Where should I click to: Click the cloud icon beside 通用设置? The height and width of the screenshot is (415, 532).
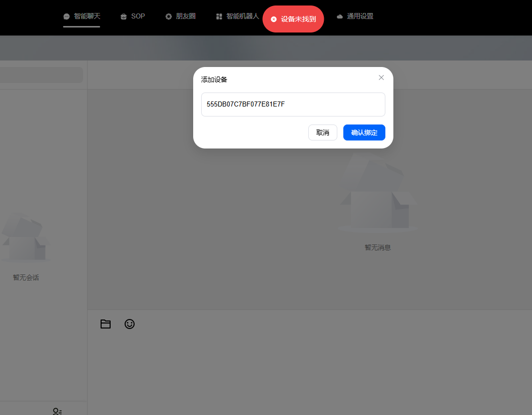(x=340, y=16)
